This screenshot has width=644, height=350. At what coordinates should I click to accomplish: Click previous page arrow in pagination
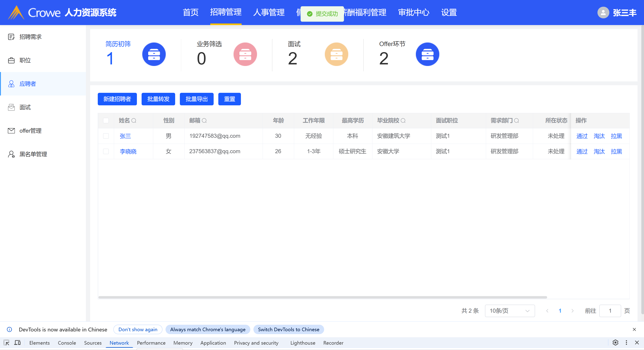[x=547, y=311]
